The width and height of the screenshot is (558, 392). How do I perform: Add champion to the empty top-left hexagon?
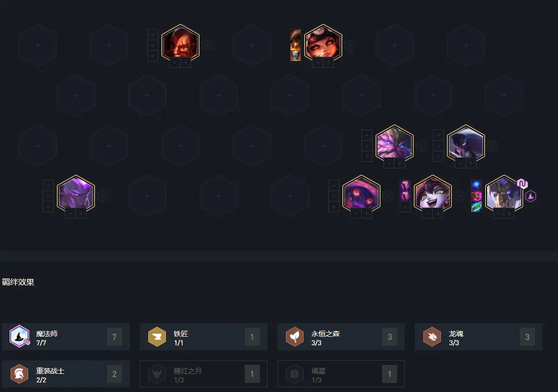38,46
